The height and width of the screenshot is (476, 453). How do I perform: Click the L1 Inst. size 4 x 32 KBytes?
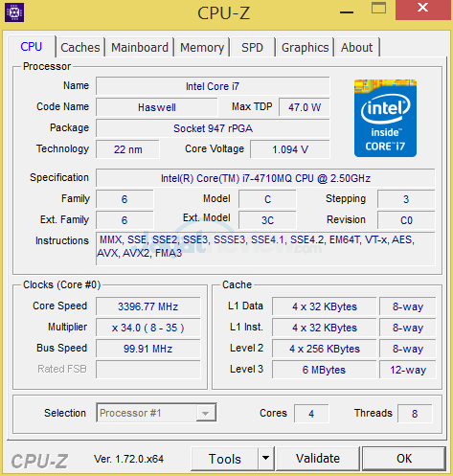tap(325, 328)
